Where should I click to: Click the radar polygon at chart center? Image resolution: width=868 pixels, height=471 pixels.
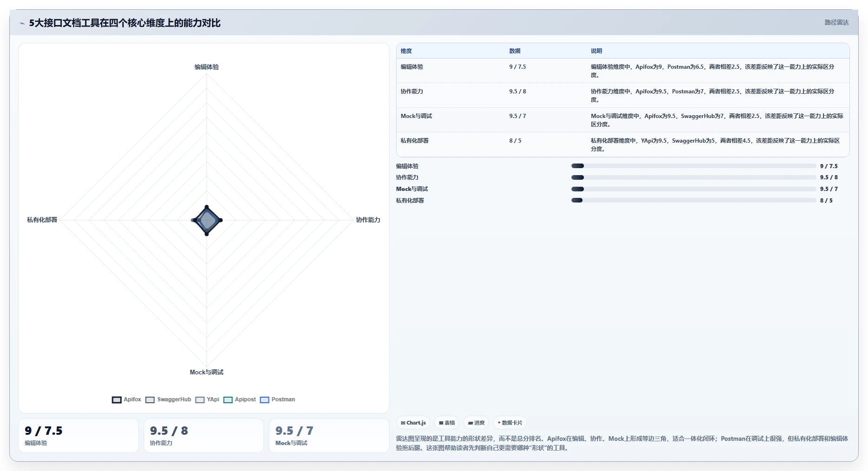coord(207,220)
